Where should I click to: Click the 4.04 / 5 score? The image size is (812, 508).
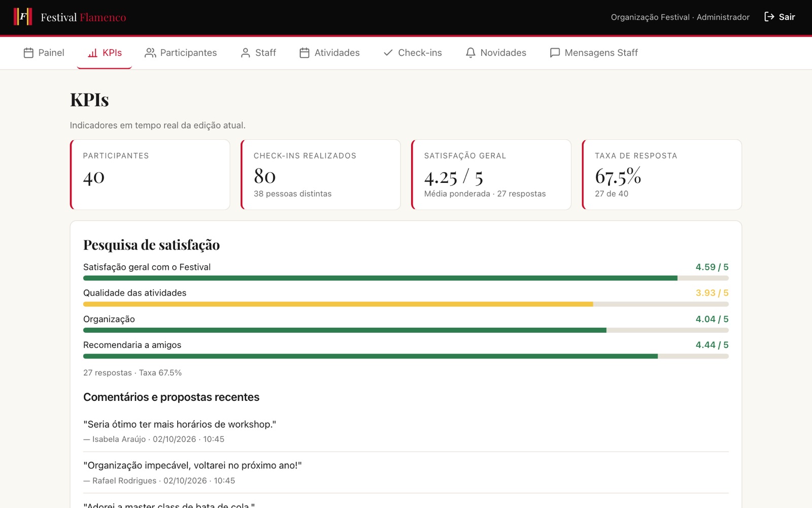[x=712, y=319]
